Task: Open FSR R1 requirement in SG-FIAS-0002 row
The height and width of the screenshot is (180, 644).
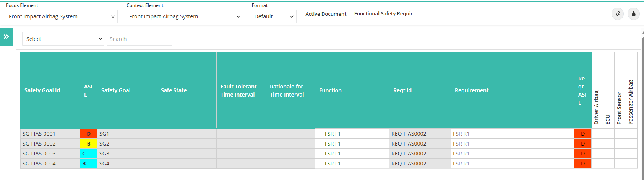Action: (461, 144)
